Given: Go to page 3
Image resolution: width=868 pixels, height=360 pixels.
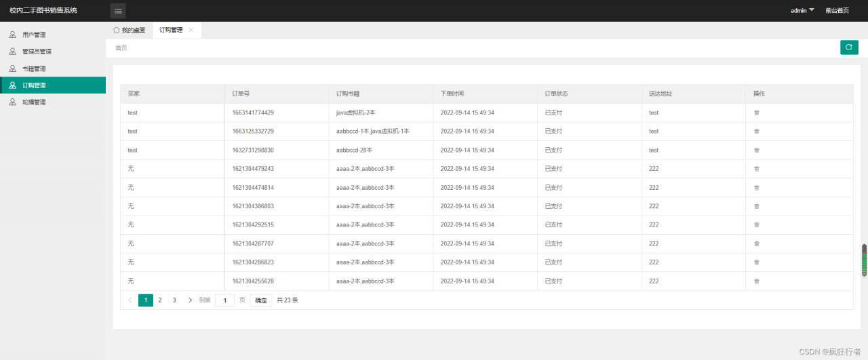Looking at the screenshot, I should click(x=174, y=300).
